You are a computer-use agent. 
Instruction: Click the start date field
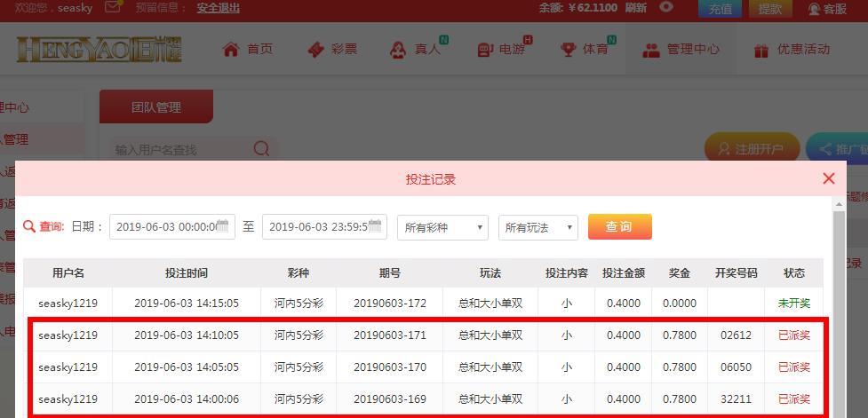point(172,226)
